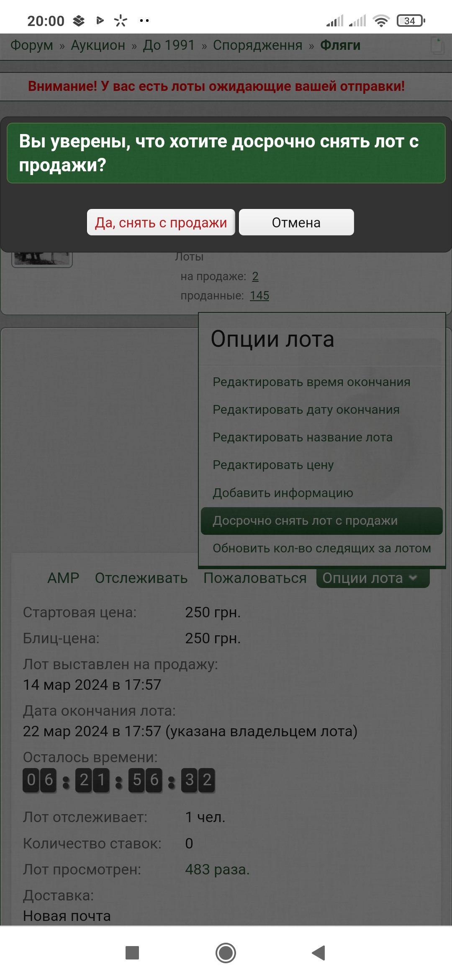Tap Wi-Fi status icon
The height and width of the screenshot is (980, 452).
[381, 21]
